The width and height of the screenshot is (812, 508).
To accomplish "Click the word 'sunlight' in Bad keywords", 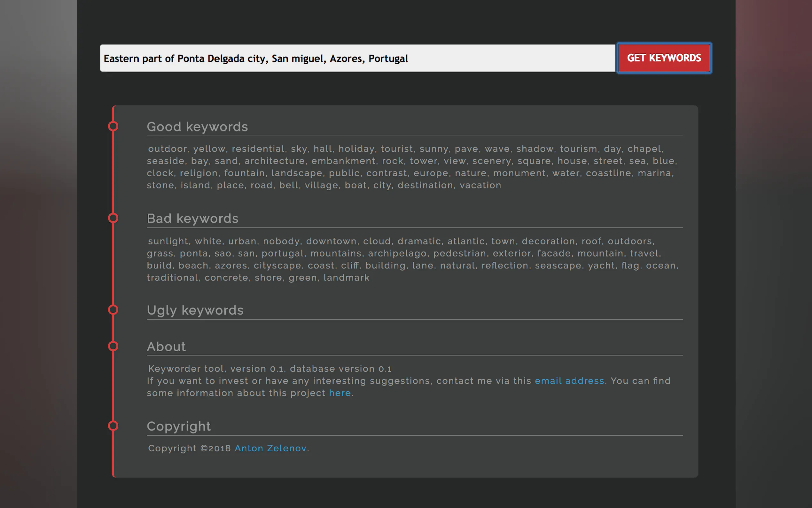I will pyautogui.click(x=169, y=241).
